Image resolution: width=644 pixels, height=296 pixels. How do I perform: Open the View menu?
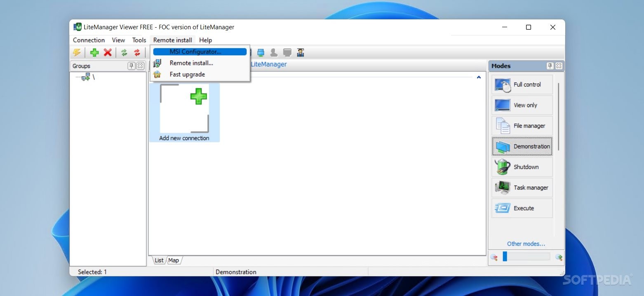pos(118,40)
